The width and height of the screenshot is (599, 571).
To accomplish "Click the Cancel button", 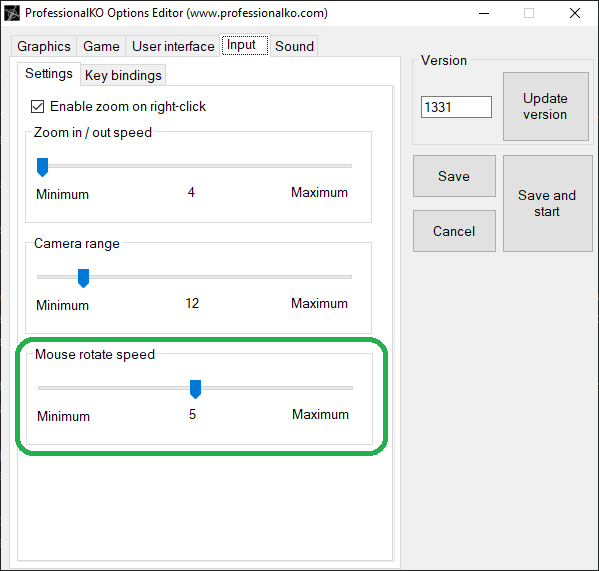I will click(x=454, y=231).
